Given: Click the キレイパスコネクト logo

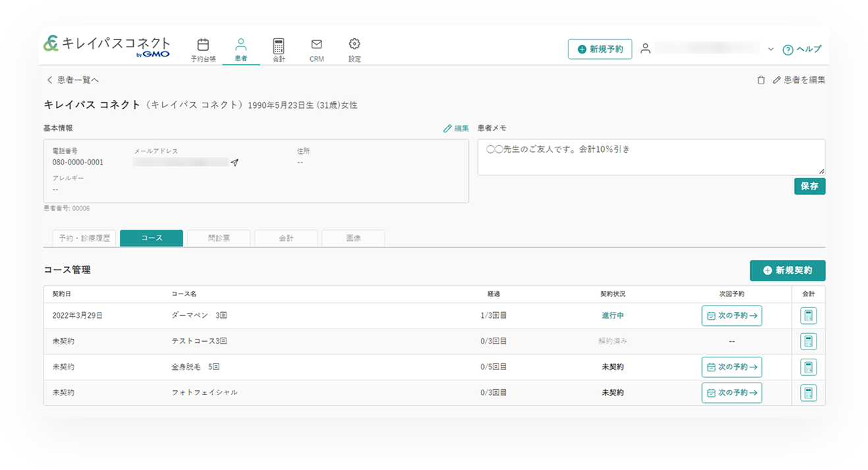Looking at the screenshot, I should pyautogui.click(x=107, y=46).
